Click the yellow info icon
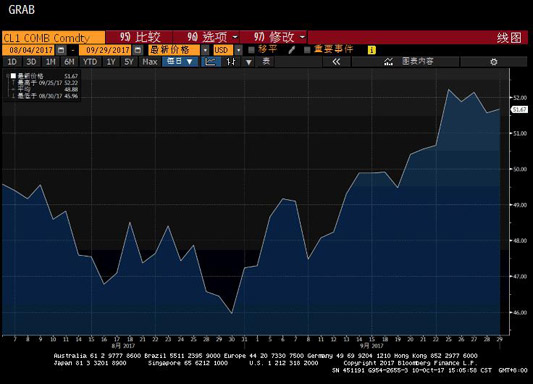Viewport: 533px width, 384px height. pyautogui.click(x=372, y=50)
